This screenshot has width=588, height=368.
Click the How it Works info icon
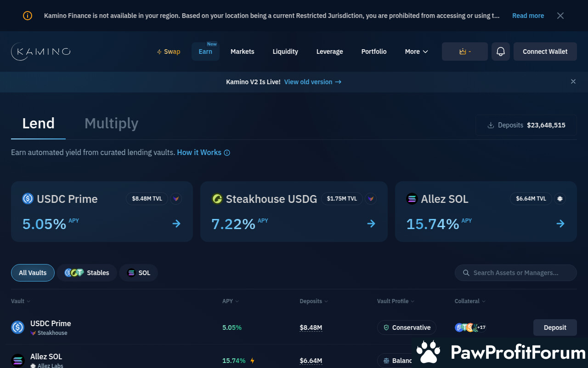coord(227,153)
